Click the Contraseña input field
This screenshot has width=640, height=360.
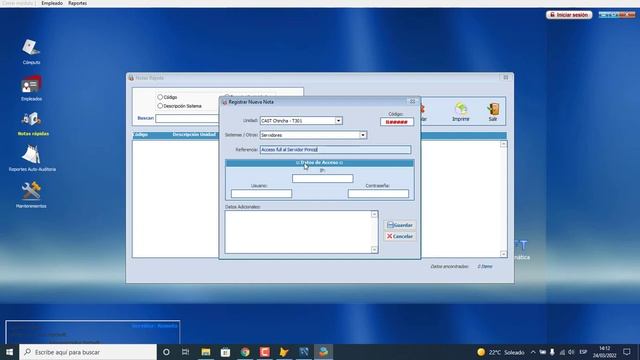(378, 193)
